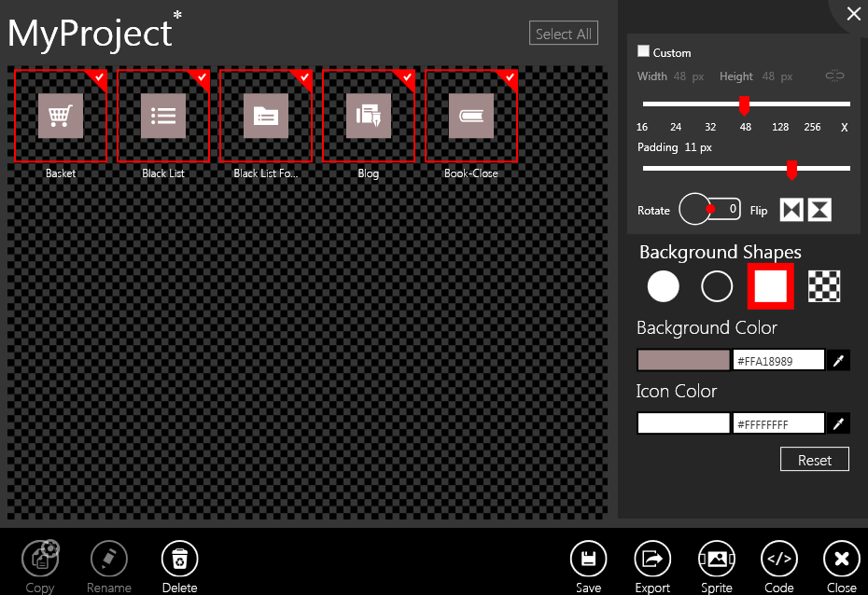Click the Sprite image icon
This screenshot has width=868, height=595.
click(x=717, y=559)
